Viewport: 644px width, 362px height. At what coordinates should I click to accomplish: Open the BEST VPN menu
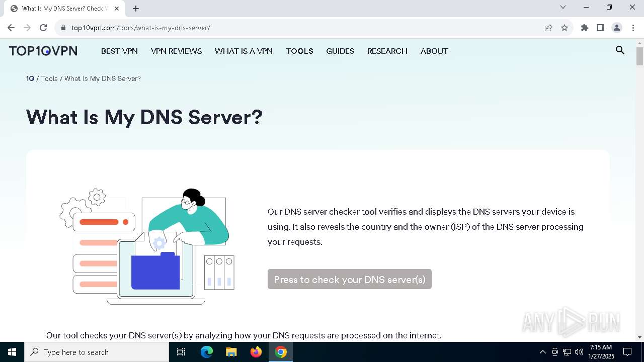pos(119,51)
